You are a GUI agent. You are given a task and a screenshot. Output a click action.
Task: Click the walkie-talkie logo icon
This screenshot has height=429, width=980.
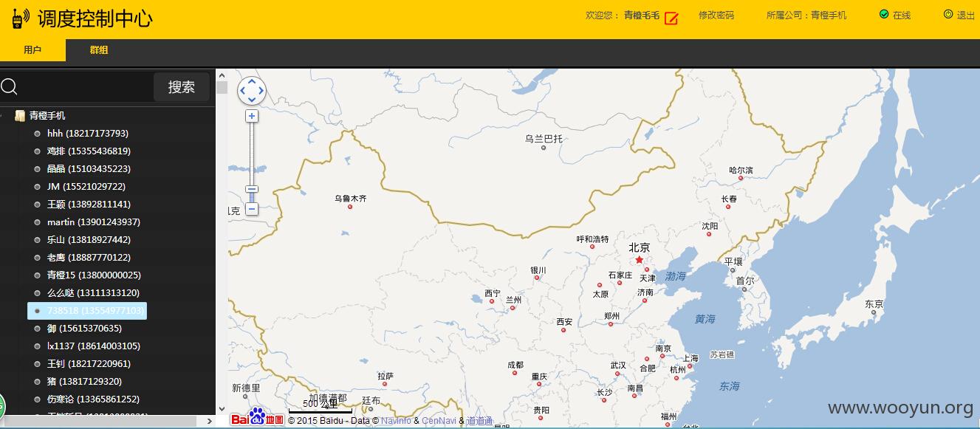point(20,18)
